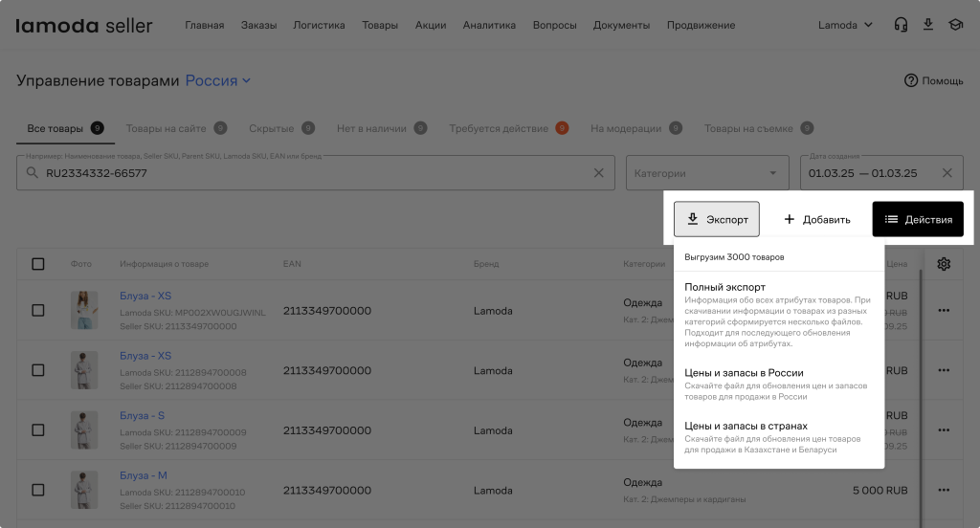Open the graduation cap learning icon
The width and height of the screenshot is (980, 528).
[x=956, y=25]
